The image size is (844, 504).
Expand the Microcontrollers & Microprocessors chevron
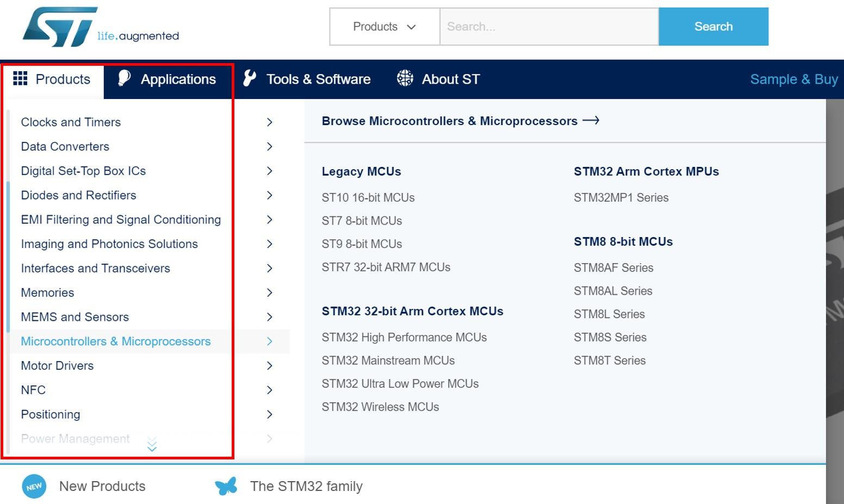pyautogui.click(x=270, y=341)
